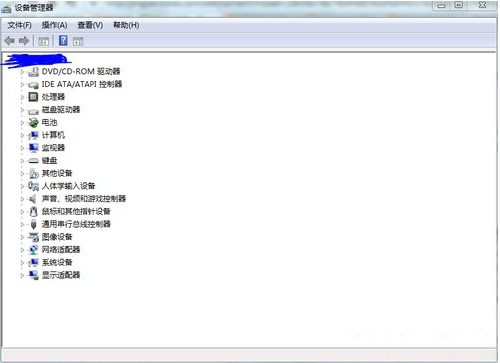This screenshot has width=500, height=363.
Task: Select the 键盘 label
Action: click(49, 160)
